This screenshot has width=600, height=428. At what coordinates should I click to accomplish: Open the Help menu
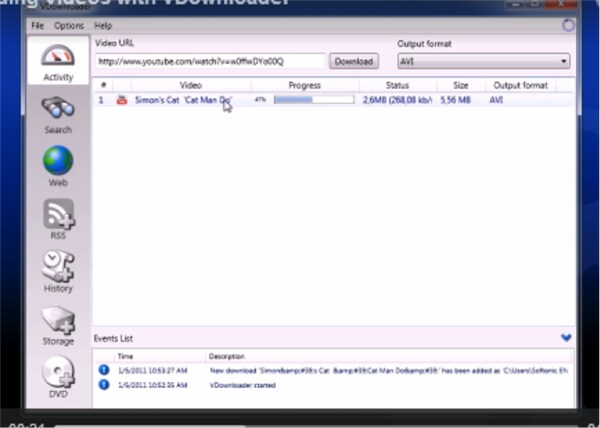(x=103, y=26)
